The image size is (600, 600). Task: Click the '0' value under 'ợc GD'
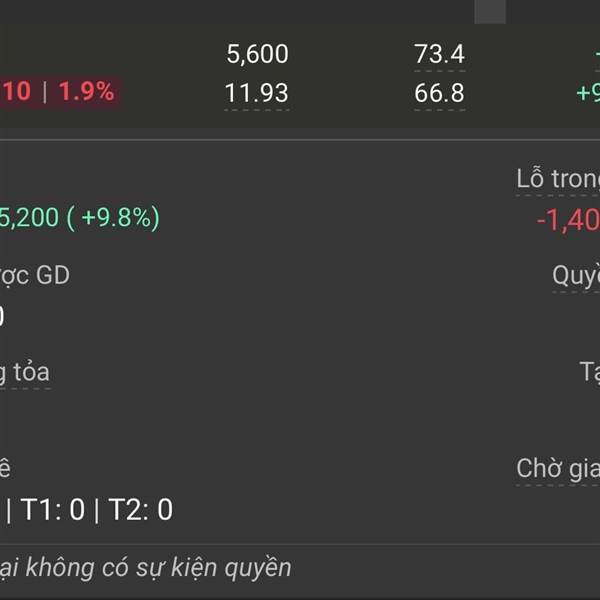(2, 316)
